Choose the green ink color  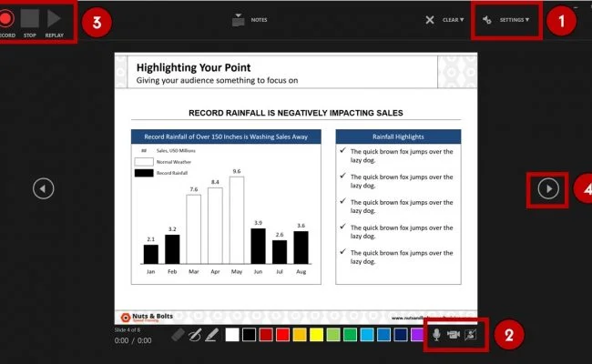[x=350, y=335]
